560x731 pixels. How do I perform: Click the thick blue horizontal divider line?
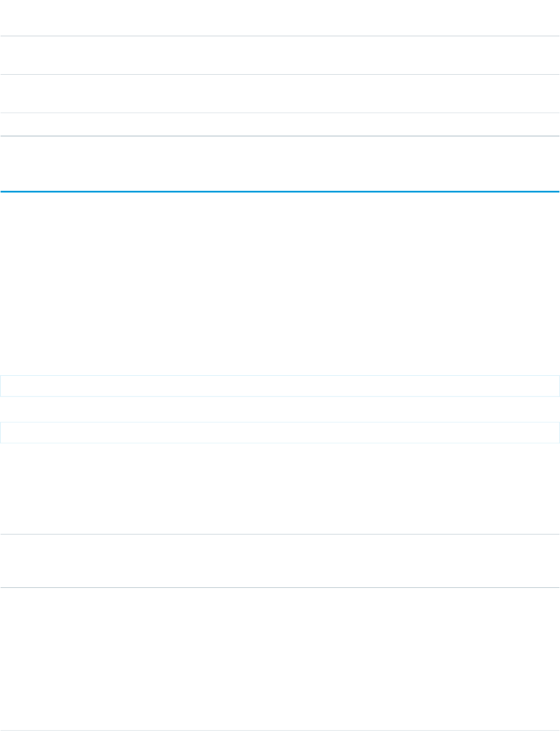pos(280,191)
